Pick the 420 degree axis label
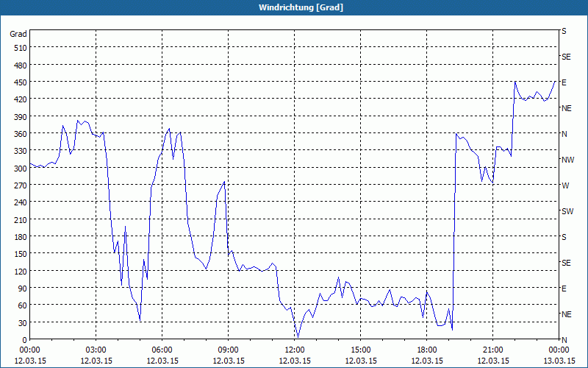Image resolution: width=588 pixels, height=368 pixels. [x=21, y=100]
